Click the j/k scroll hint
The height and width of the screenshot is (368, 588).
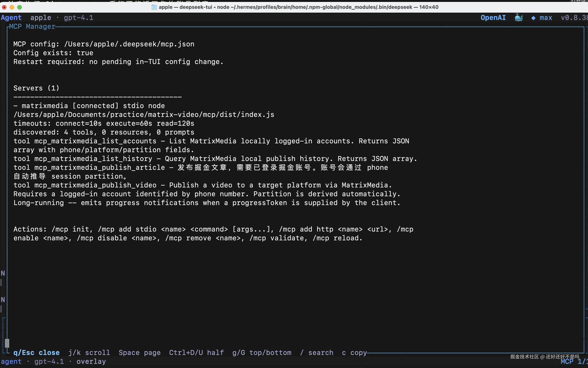pyautogui.click(x=89, y=353)
